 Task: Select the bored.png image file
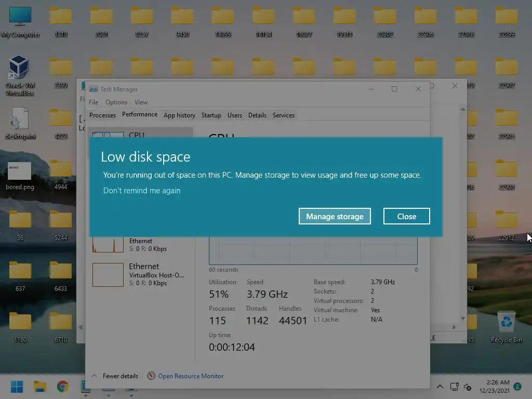[x=20, y=176]
